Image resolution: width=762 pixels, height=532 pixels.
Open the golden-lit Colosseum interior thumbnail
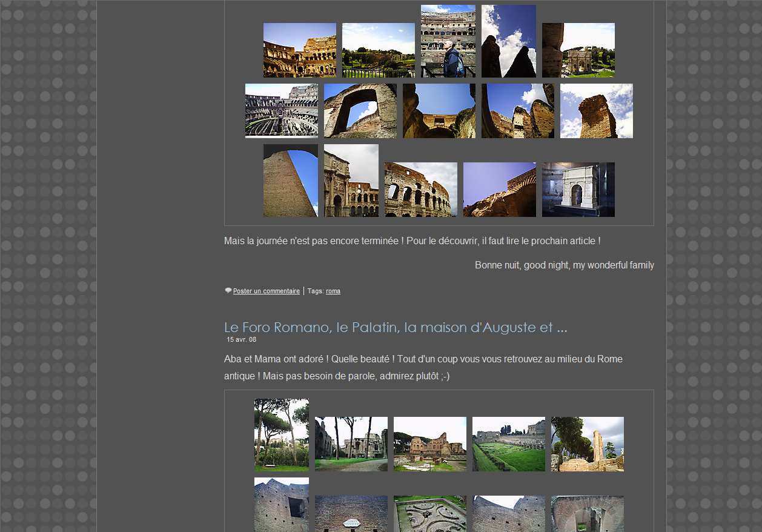[x=299, y=50]
